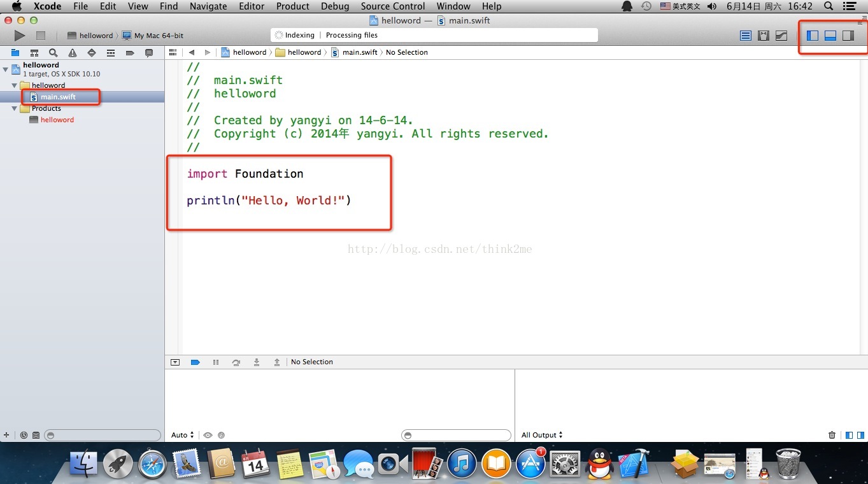Hide the debug area with the bar toggle

point(175,362)
